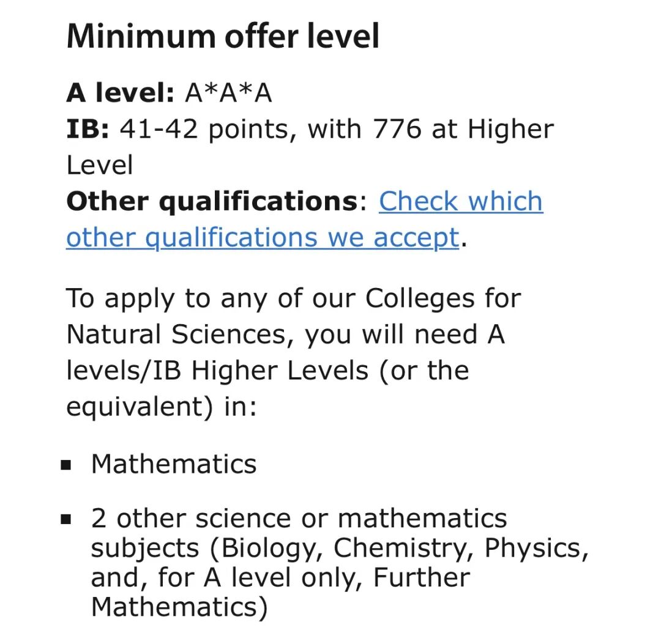Click the 'Mathematics)' closing bullet text
Screen dimensions: 661x644
179,607
